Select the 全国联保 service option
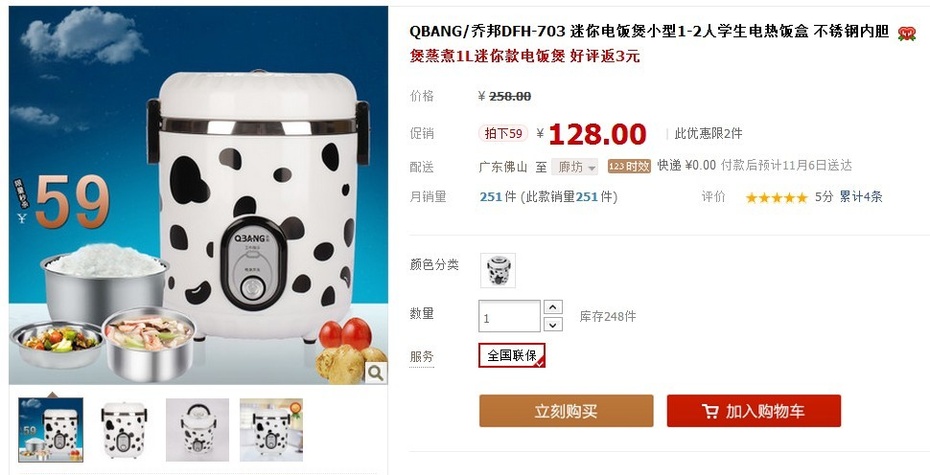 click(x=512, y=355)
